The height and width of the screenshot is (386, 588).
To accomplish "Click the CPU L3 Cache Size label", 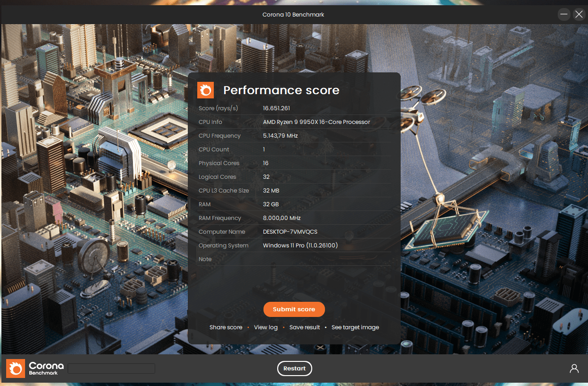I will tap(224, 191).
